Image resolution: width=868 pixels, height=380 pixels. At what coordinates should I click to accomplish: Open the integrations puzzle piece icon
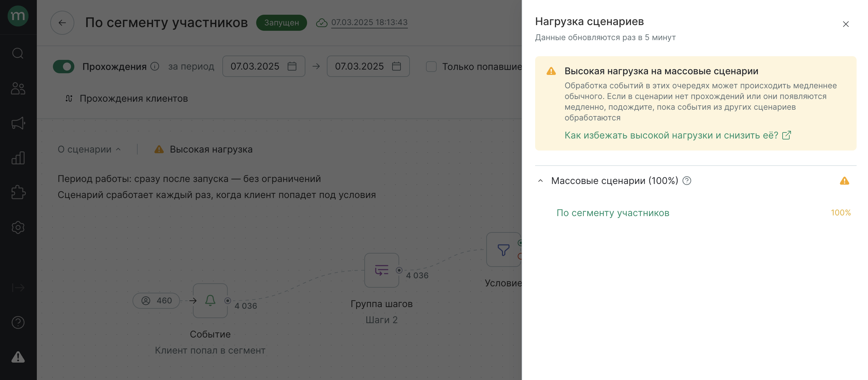pos(18,193)
